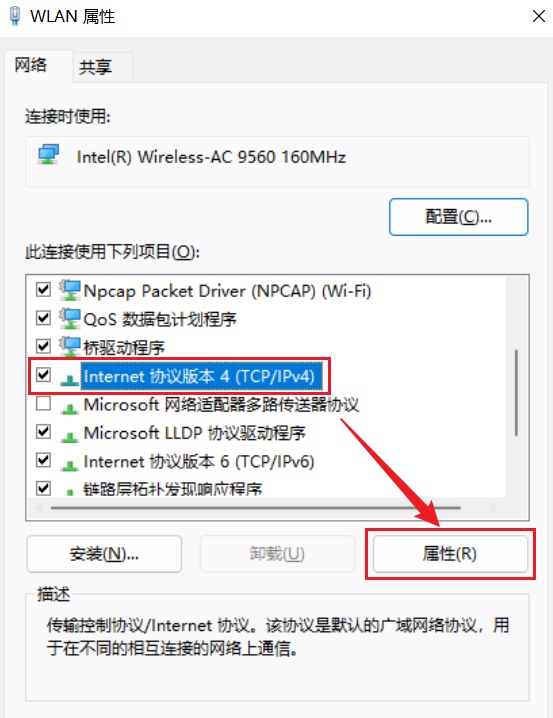
Task: Uncheck the Npcap Packet Driver checkbox
Action: (x=43, y=289)
